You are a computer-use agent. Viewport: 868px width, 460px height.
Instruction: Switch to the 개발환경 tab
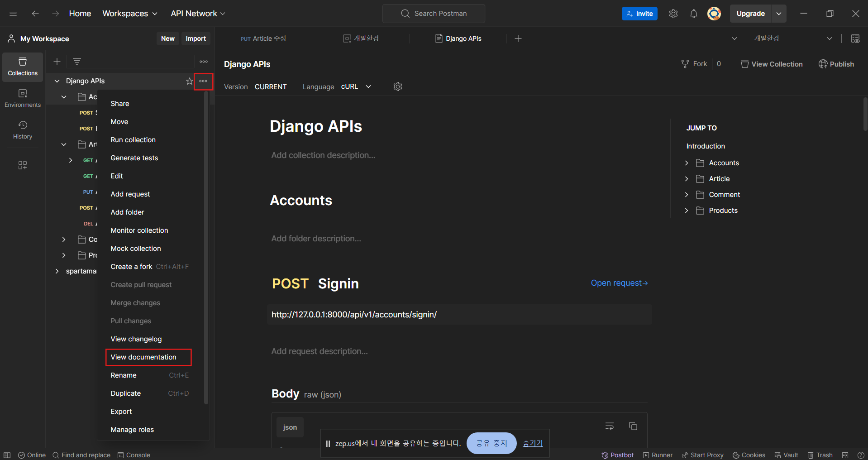(361, 38)
